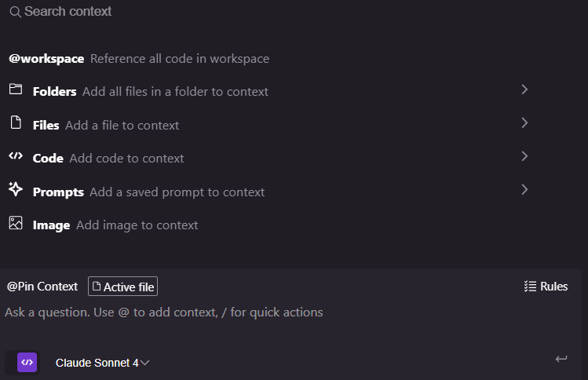The width and height of the screenshot is (588, 380).
Task: Click the magnifier icon in search bar
Action: (15, 12)
